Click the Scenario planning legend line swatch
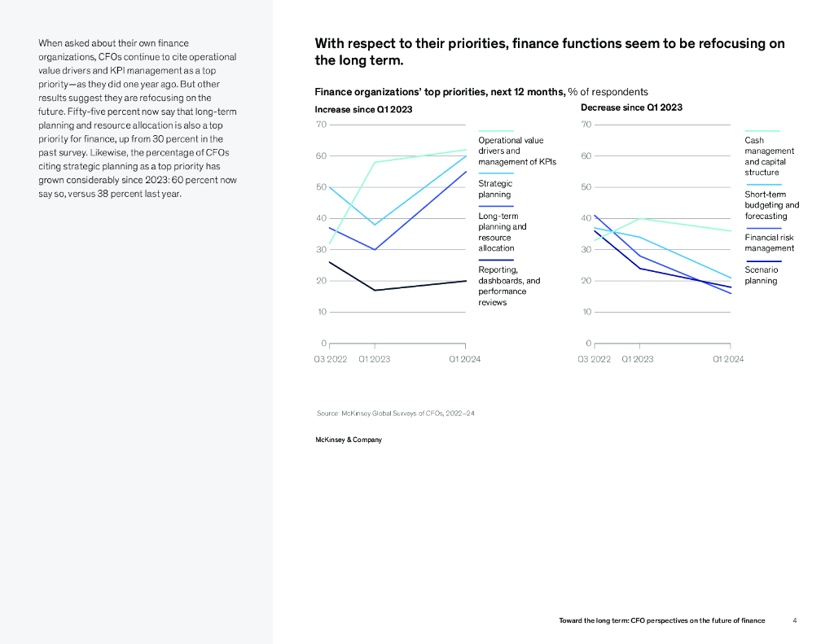The width and height of the screenshot is (834, 644). (x=762, y=260)
